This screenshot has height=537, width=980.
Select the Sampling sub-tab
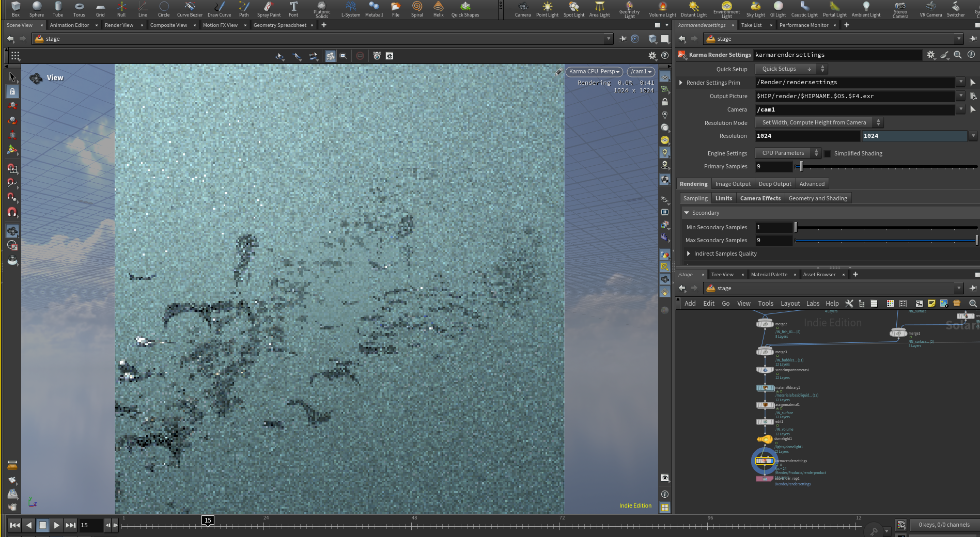point(695,198)
